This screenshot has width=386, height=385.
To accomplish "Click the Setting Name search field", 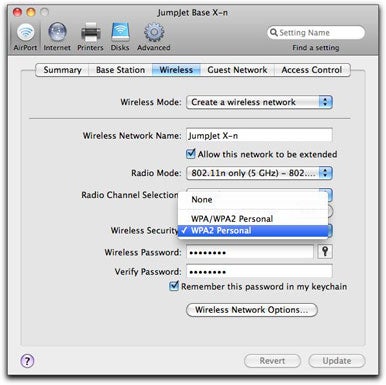I will point(316,32).
